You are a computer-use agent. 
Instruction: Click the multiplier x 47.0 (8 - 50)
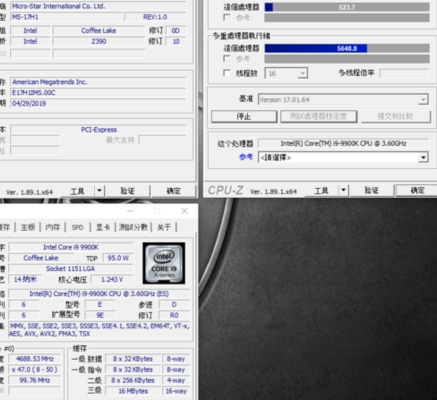coord(35,370)
